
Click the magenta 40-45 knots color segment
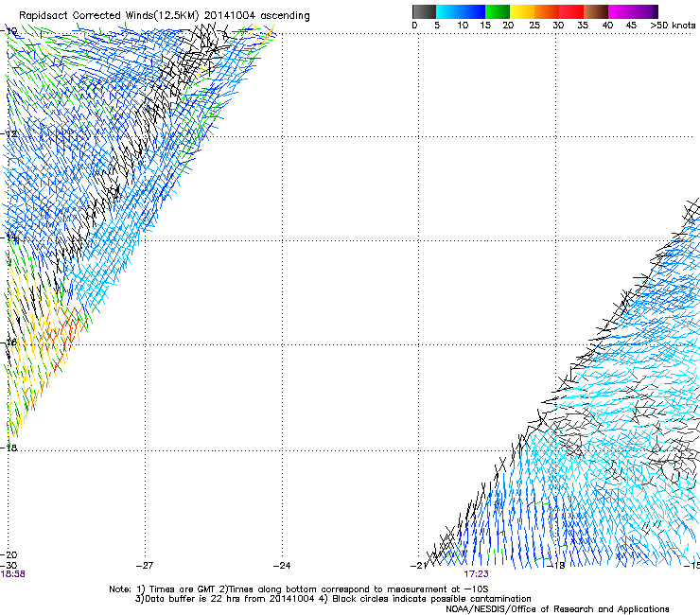(x=621, y=11)
